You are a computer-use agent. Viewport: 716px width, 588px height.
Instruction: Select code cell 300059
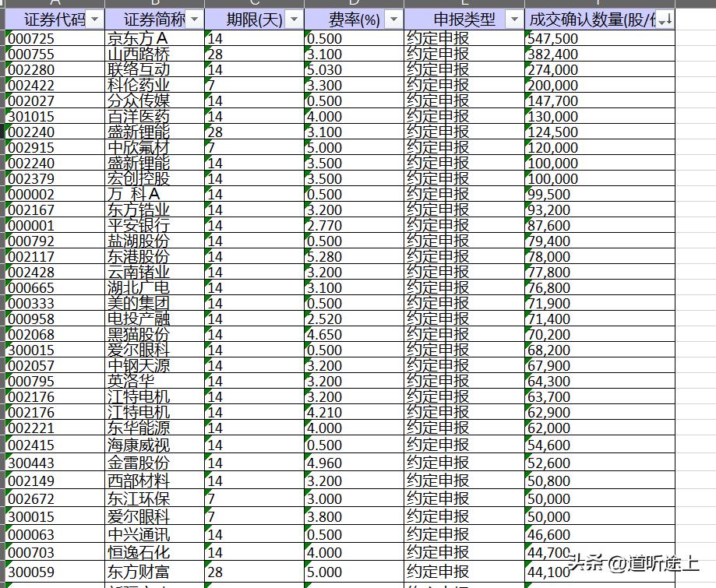click(55, 571)
